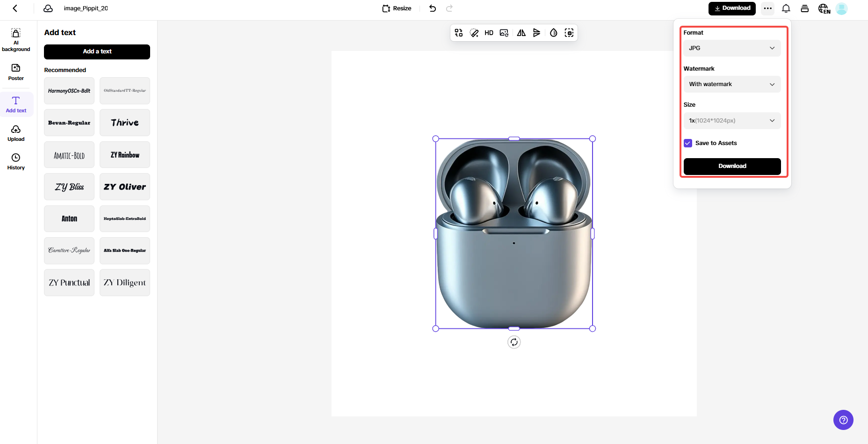
Task: Adjust opacity with the droplet icon
Action: tap(554, 33)
